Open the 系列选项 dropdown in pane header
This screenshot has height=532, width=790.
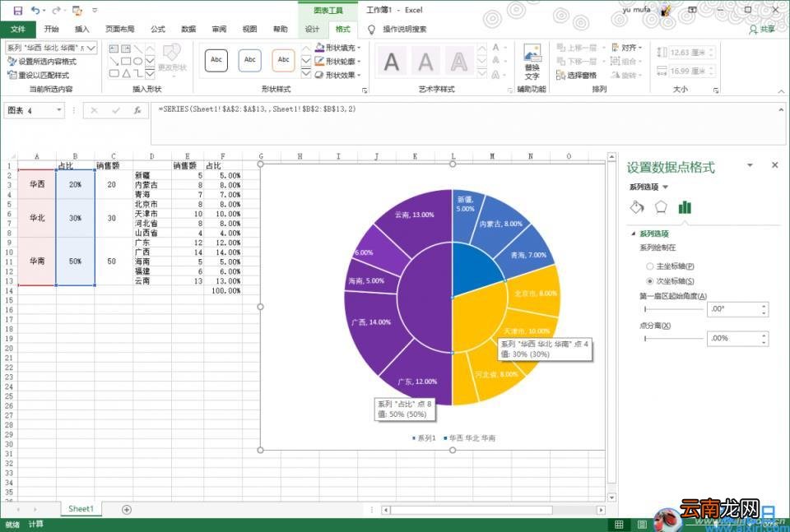649,187
